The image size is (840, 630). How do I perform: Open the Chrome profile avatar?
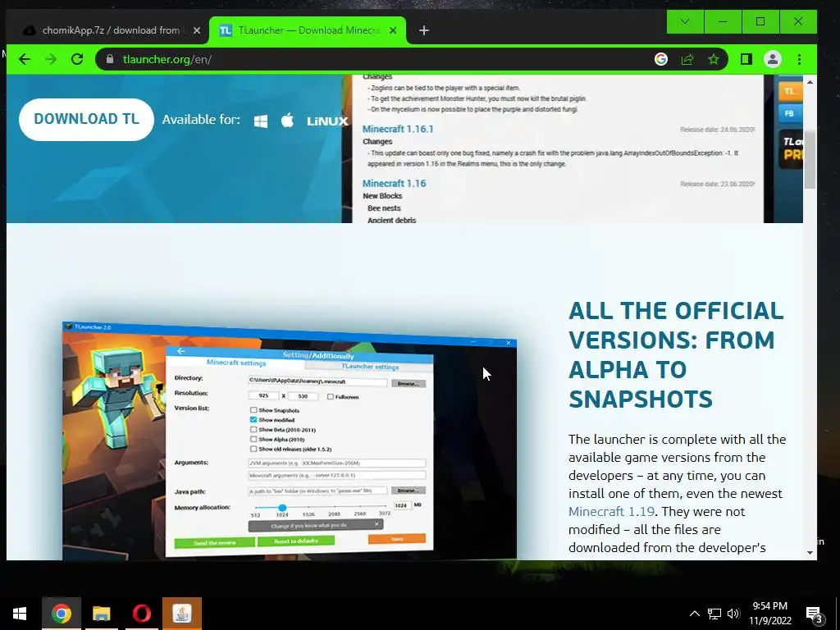click(773, 59)
